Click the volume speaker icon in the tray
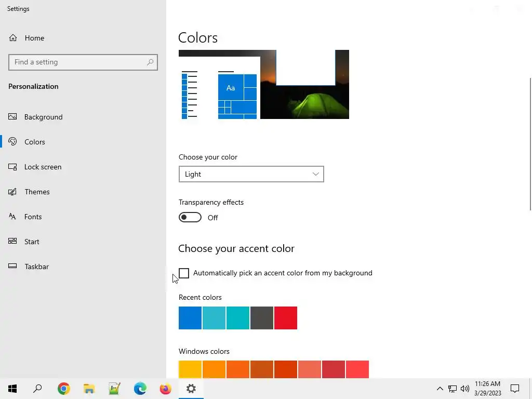 [x=465, y=389]
